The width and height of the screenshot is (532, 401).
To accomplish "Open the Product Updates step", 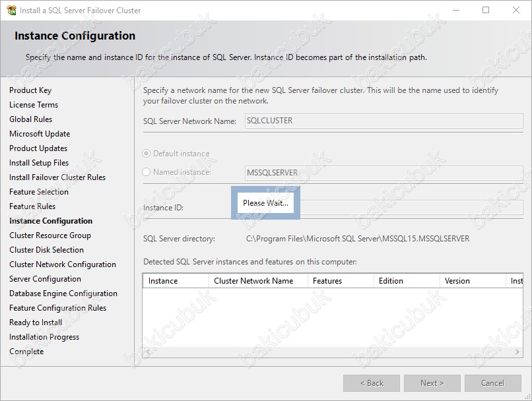I will [38, 148].
